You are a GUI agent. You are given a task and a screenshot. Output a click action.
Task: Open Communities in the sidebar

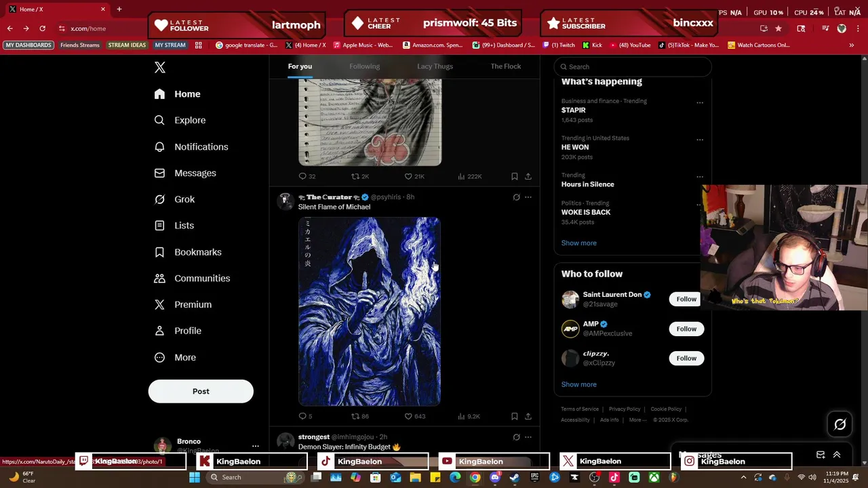click(x=192, y=279)
